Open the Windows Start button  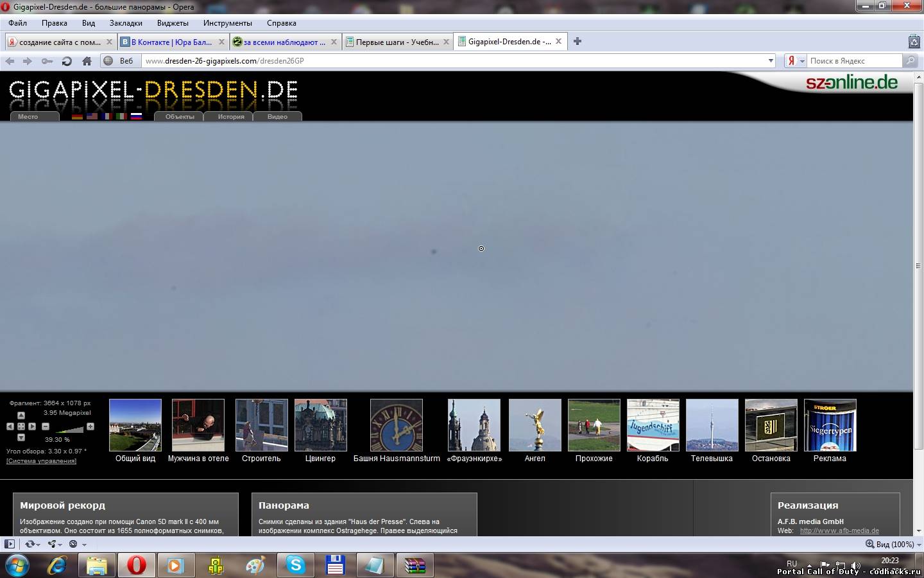pyautogui.click(x=17, y=566)
